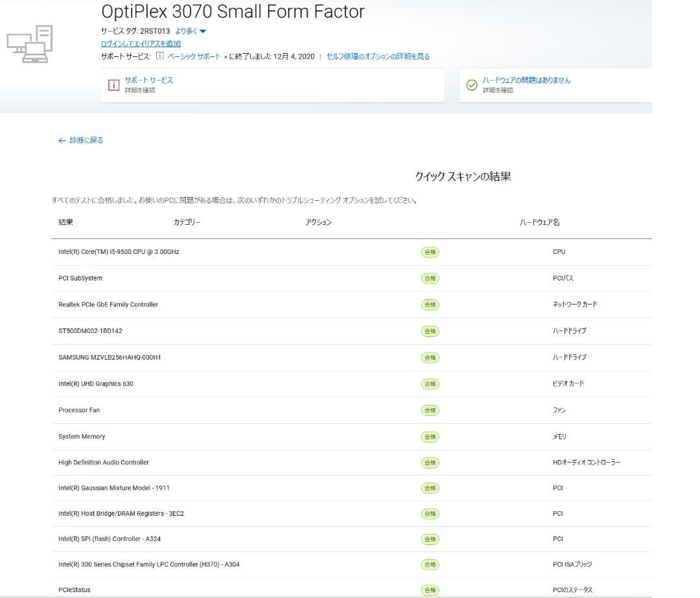This screenshot has height=598, width=700.
Task: Click the back arrow beside 診断に戻る
Action: [62, 141]
